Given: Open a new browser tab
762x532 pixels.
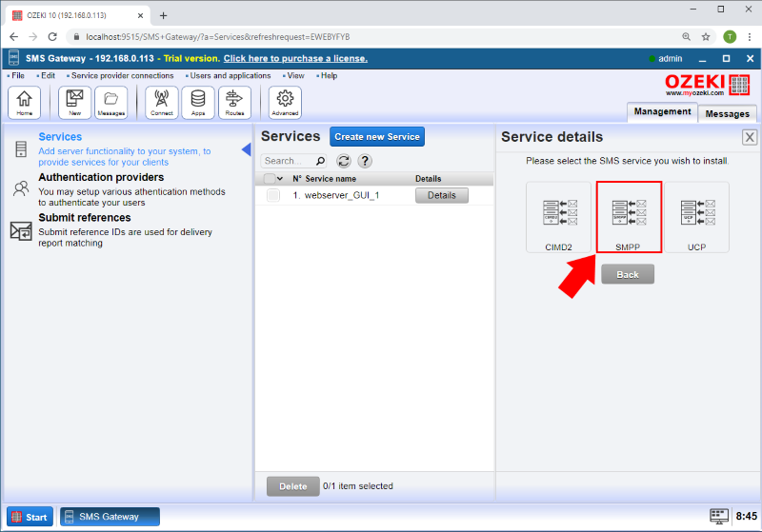Looking at the screenshot, I should coord(163,15).
